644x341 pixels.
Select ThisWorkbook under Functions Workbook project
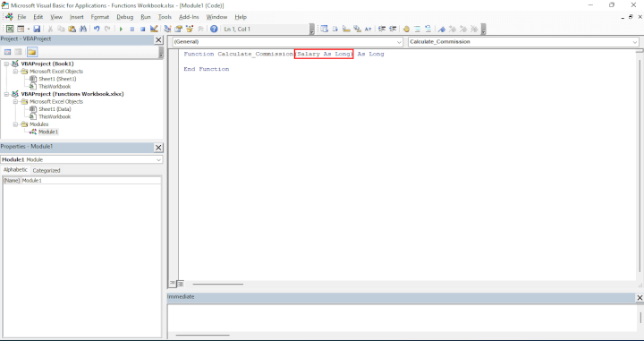click(x=55, y=116)
